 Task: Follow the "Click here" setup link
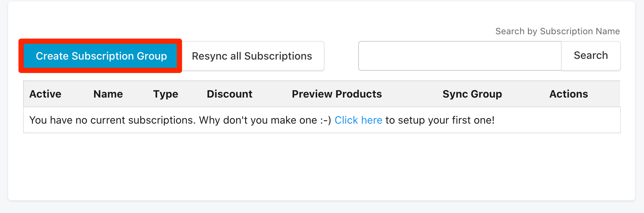click(x=358, y=120)
